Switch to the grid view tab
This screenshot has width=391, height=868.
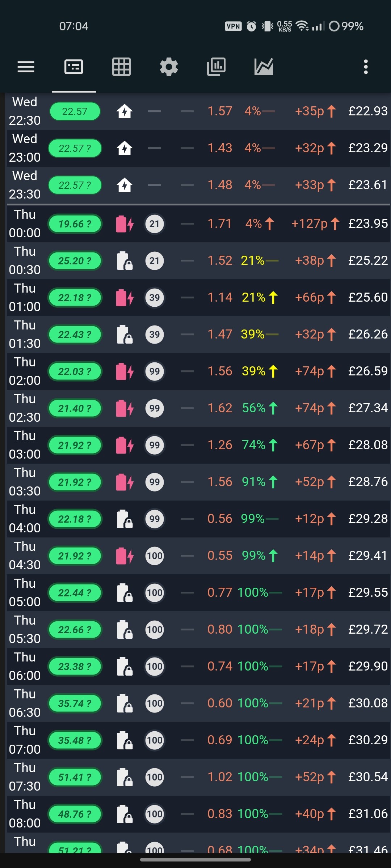[x=121, y=67]
